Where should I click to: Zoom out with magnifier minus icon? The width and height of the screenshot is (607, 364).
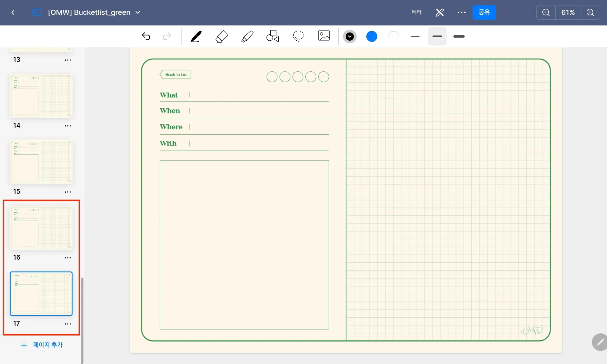tap(546, 12)
